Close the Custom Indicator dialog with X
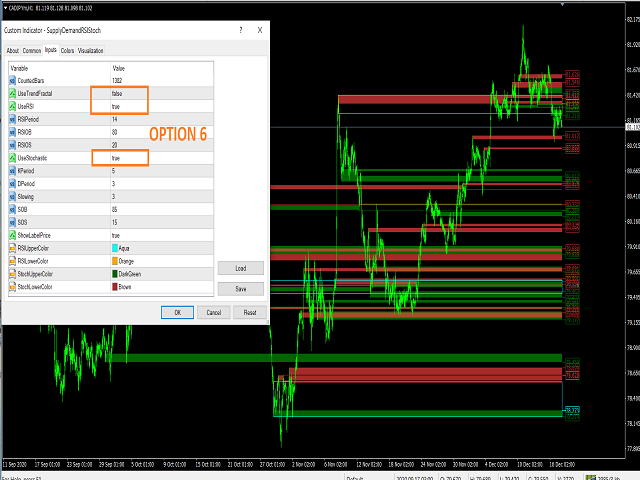Image resolution: width=640 pixels, height=480 pixels. pyautogui.click(x=260, y=30)
